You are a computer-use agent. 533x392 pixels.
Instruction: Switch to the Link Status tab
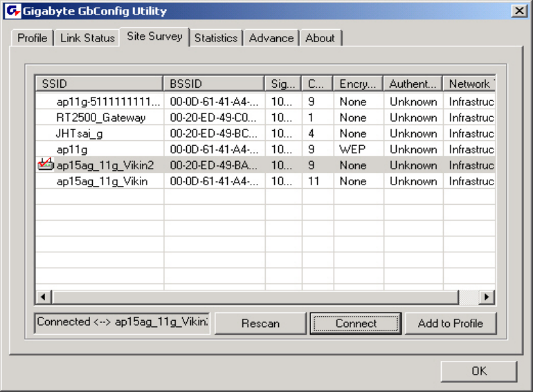tap(87, 38)
